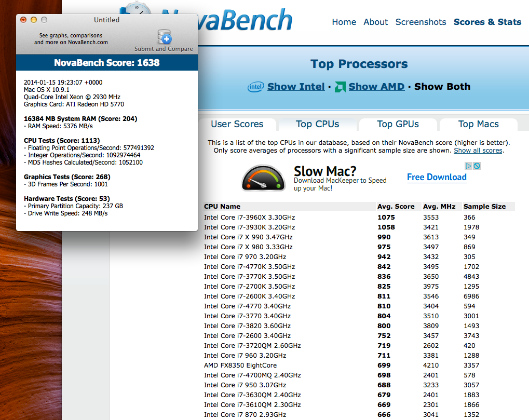
Task: Click the Free Download ad link
Action: (x=437, y=178)
